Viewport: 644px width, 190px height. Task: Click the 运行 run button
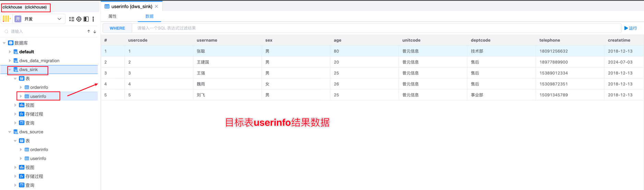pos(631,28)
